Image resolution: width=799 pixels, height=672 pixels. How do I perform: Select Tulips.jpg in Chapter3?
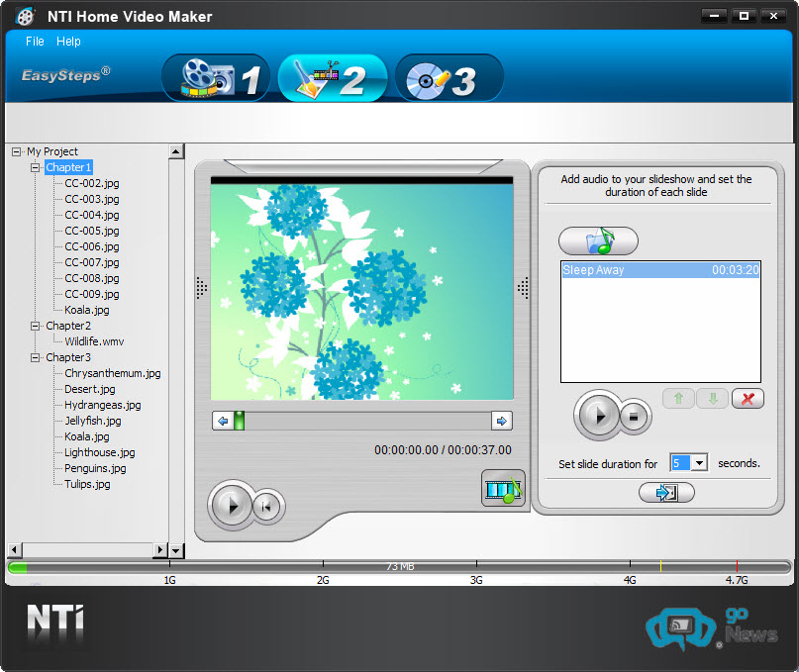[87, 484]
